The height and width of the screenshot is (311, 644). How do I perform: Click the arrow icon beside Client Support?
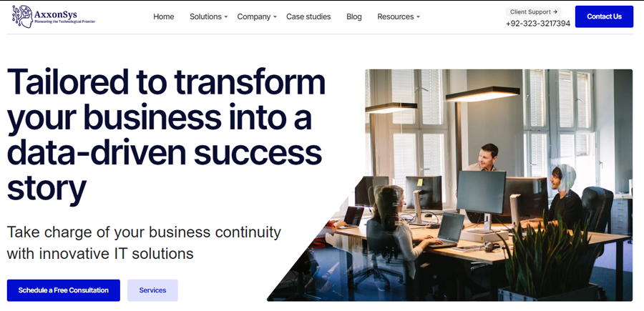(x=555, y=11)
